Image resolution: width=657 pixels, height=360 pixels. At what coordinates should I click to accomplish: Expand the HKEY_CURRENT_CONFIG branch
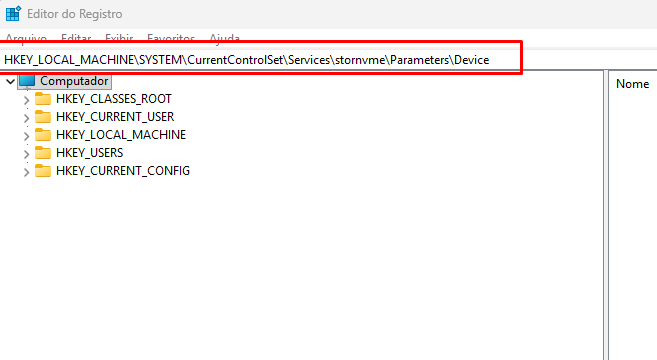[26, 172]
